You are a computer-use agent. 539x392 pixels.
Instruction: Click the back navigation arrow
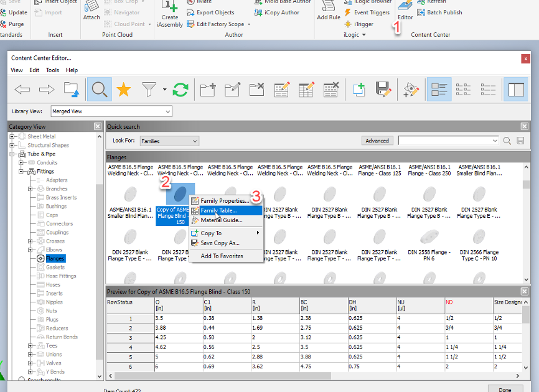coord(22,89)
